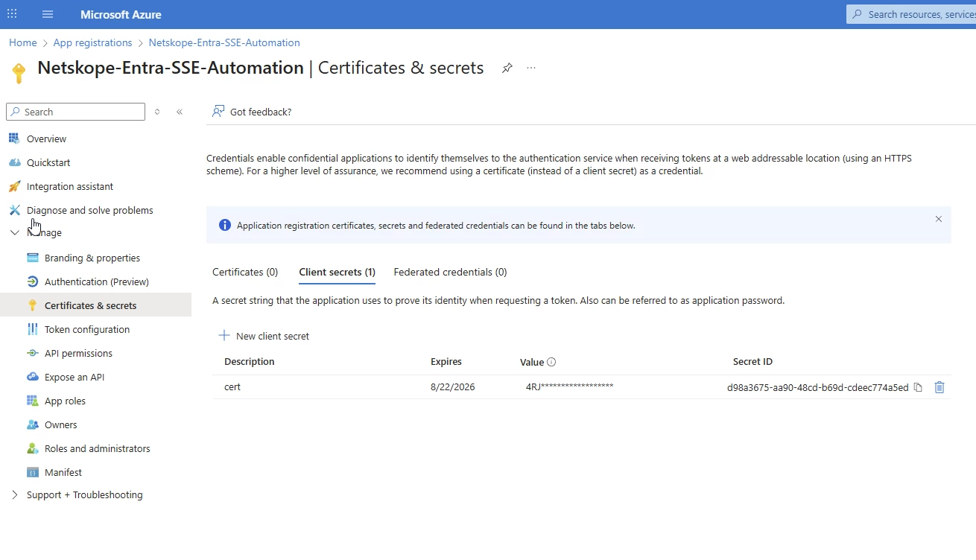Viewport: 976px width, 560px height.
Task: Click the Home breadcrumb link
Action: [x=23, y=42]
